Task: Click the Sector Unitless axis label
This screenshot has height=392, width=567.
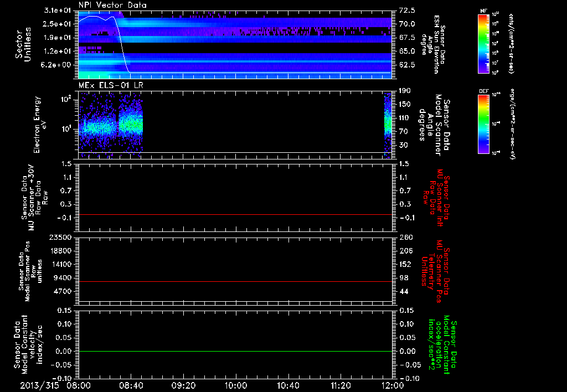Action: coord(23,44)
